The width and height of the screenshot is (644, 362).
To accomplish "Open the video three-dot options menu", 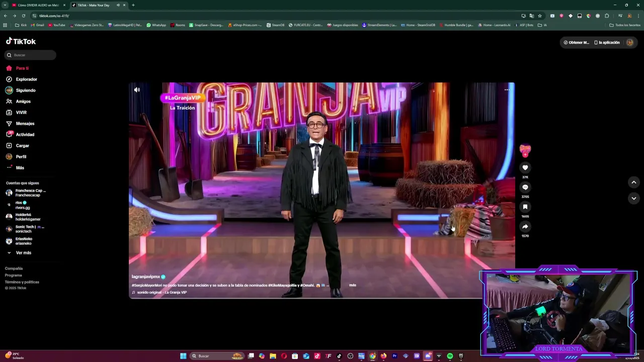I will tap(507, 90).
